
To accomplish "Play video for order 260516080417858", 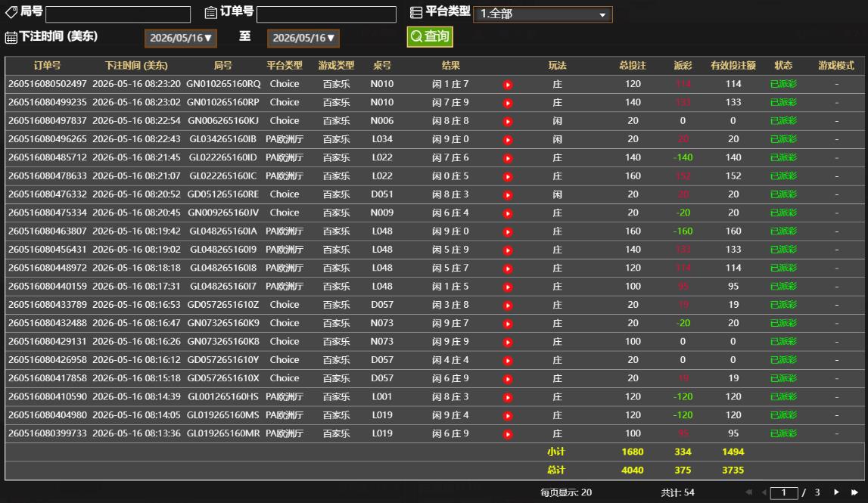I will (x=508, y=379).
